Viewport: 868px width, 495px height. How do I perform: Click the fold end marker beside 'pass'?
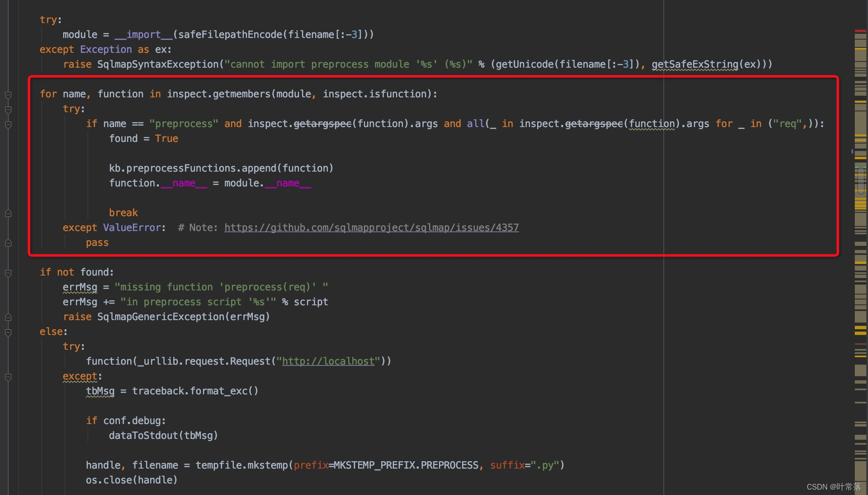(8, 243)
